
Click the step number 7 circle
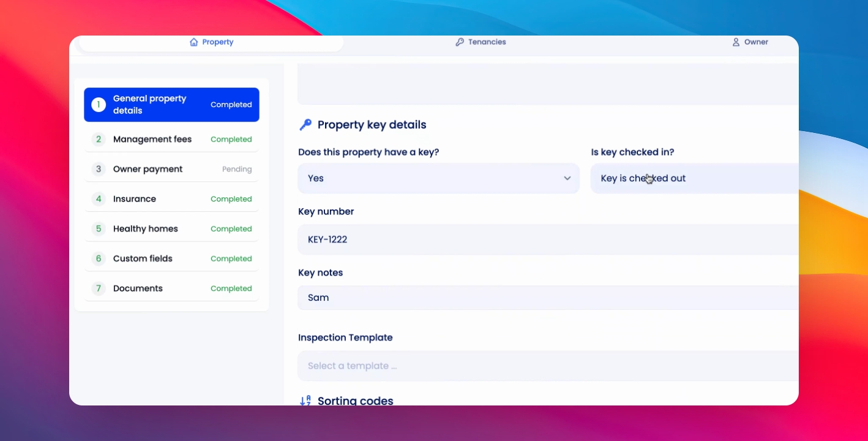[x=99, y=288]
